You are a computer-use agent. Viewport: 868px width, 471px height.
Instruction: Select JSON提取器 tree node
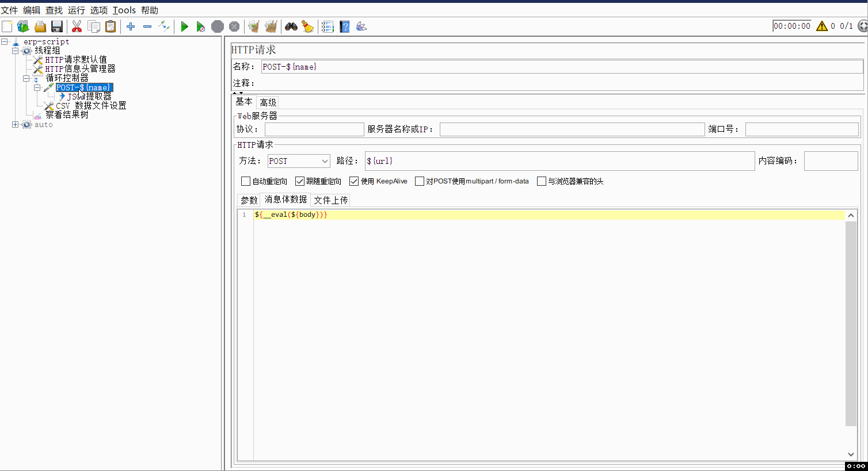tap(89, 97)
